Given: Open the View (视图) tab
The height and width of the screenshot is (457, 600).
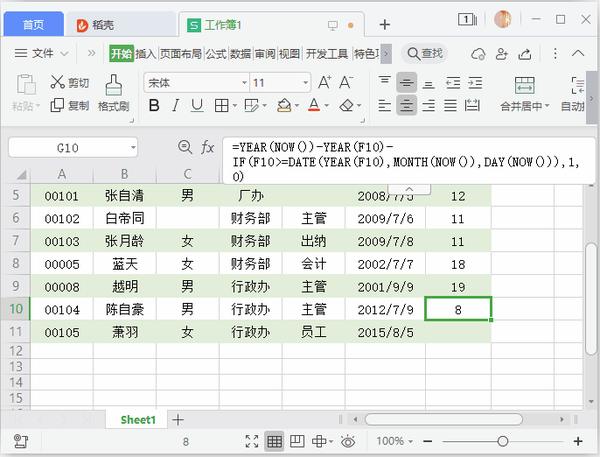Looking at the screenshot, I should tap(289, 54).
